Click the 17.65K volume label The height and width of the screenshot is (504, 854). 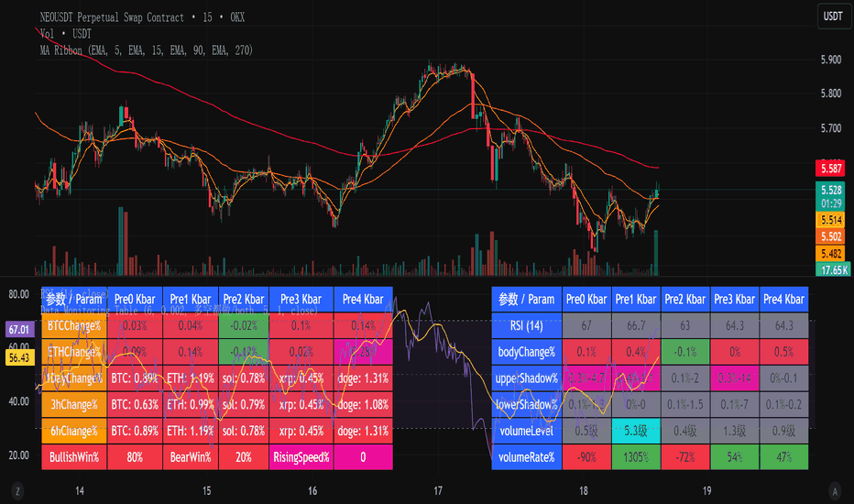point(833,269)
